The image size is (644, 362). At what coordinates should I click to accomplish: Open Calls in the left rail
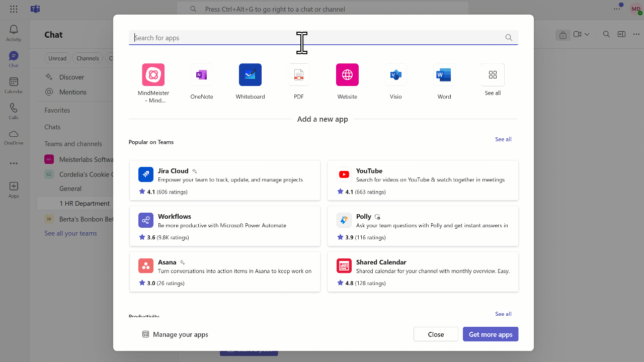pos(14,112)
